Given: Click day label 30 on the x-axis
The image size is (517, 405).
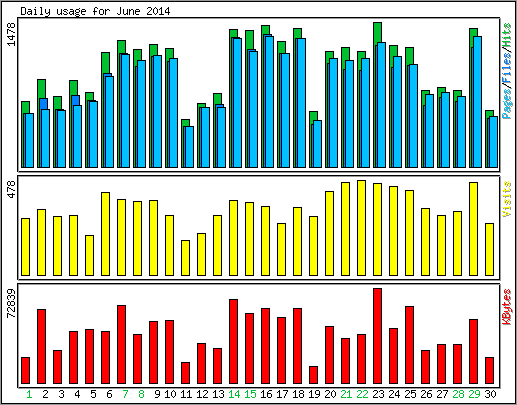Looking at the screenshot, I should click(x=490, y=395).
